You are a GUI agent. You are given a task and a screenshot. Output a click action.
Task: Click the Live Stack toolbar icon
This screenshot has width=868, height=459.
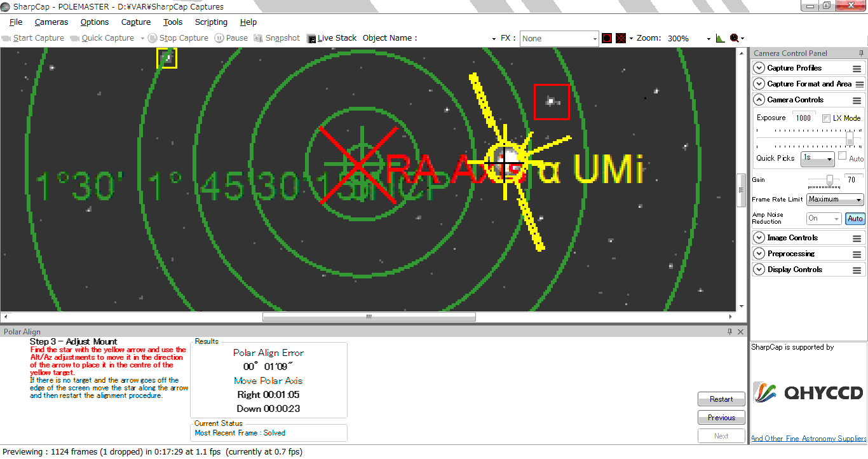pos(311,38)
